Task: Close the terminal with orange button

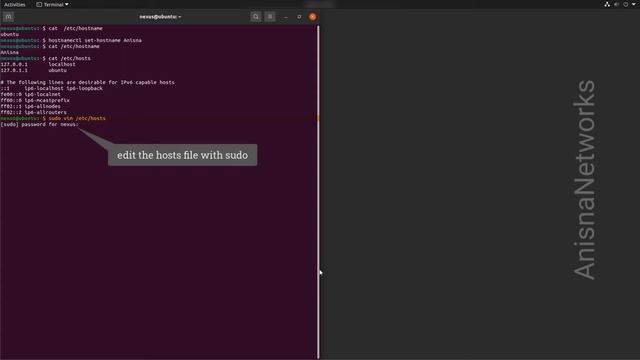Action: coord(313,17)
